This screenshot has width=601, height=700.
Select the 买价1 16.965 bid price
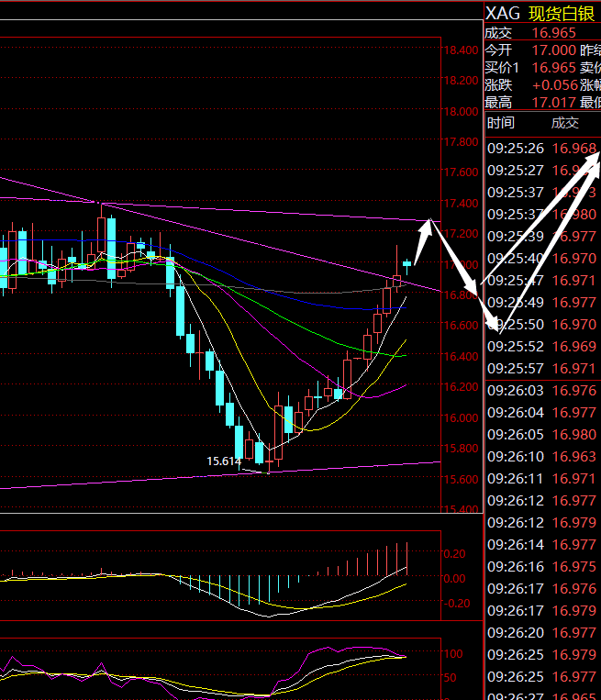(553, 67)
